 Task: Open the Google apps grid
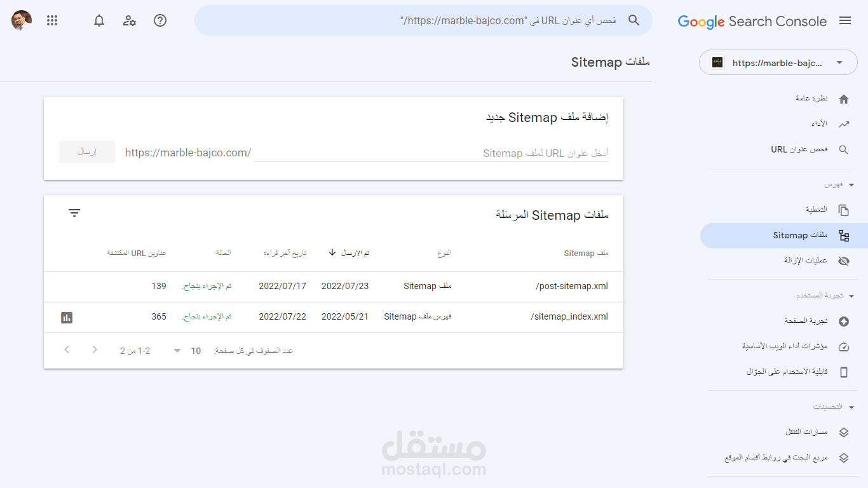tap(52, 20)
